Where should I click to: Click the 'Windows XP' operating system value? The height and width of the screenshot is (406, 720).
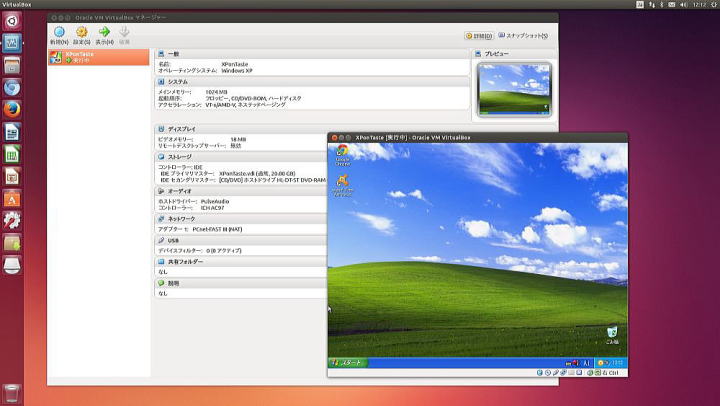[x=237, y=71]
